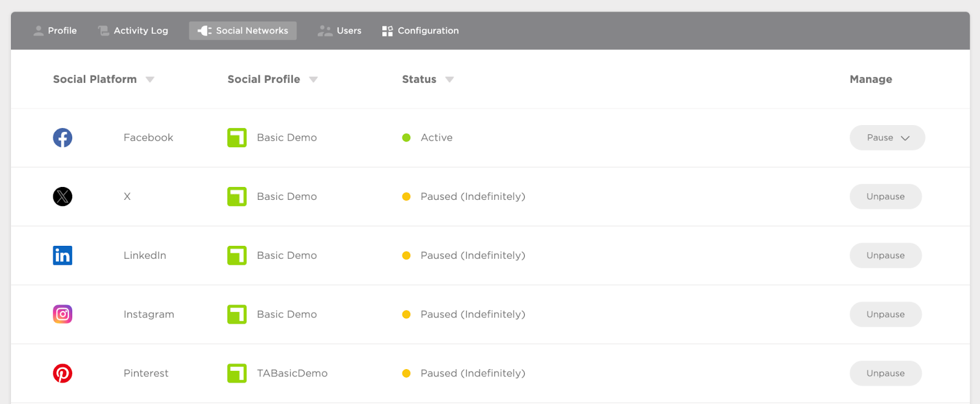
Task: Unpause the LinkedIn profile
Action: [x=885, y=256]
